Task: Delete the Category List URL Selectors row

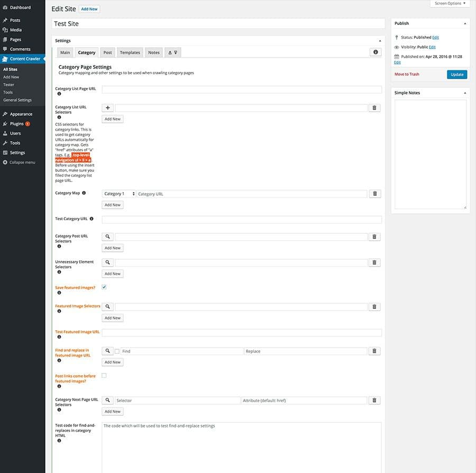Action: tap(374, 108)
